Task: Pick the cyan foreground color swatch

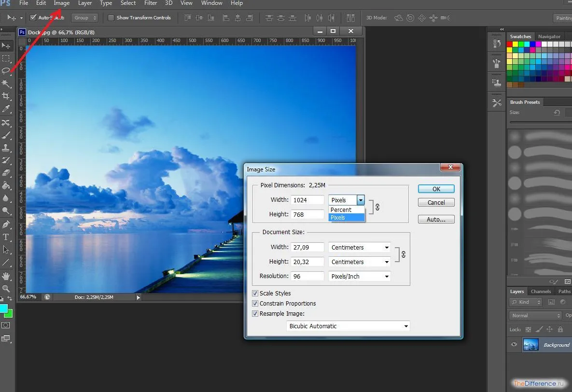Action: click(x=4, y=308)
